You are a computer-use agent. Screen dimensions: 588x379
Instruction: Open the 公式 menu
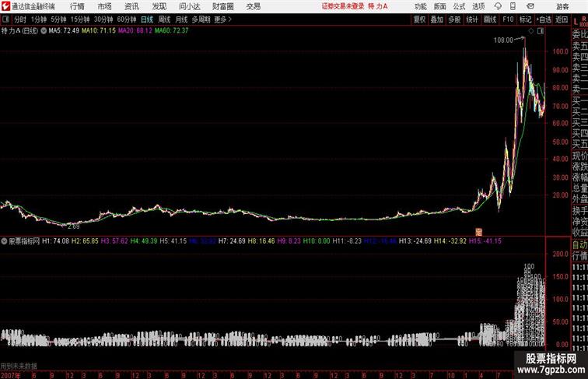459,6
